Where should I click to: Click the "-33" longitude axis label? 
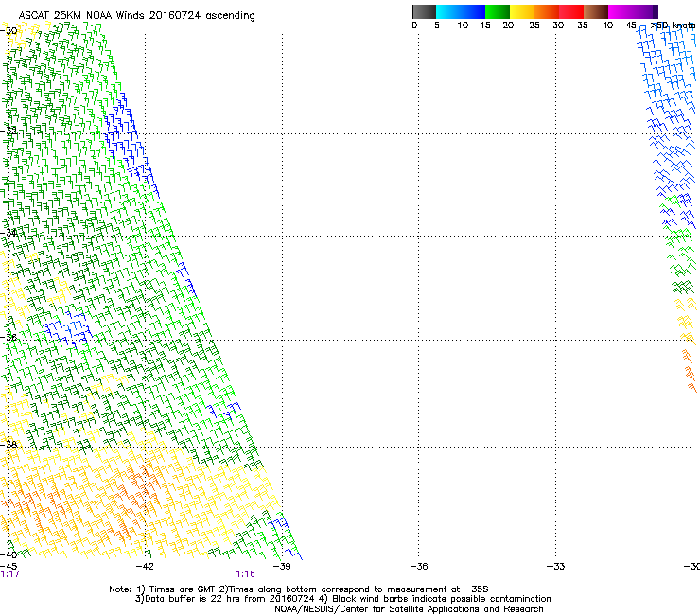click(x=555, y=567)
